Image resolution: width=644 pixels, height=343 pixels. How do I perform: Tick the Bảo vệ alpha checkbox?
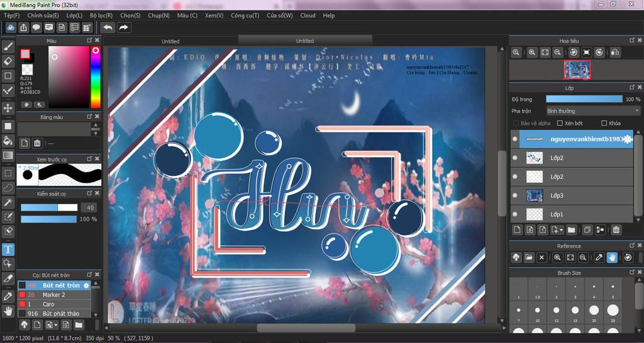(516, 123)
